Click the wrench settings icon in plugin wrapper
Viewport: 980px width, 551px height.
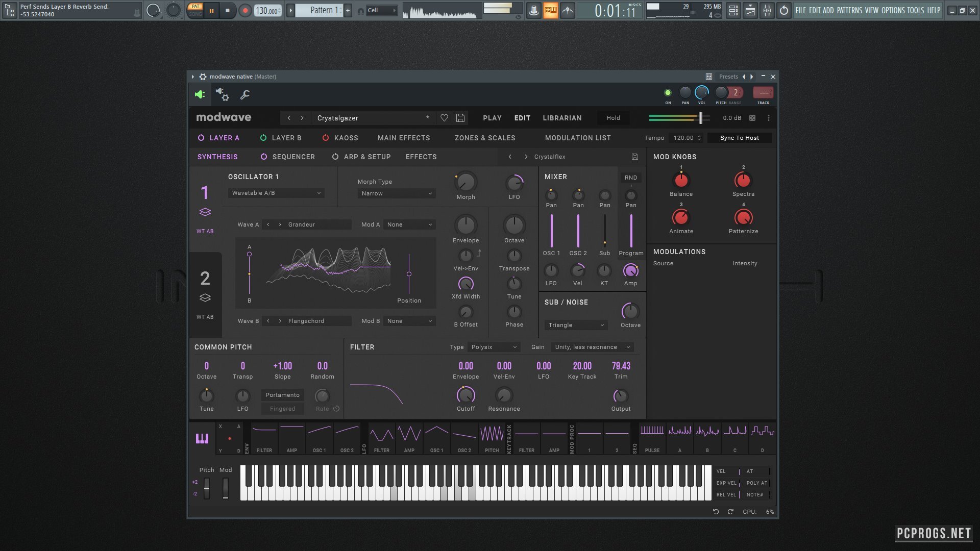tap(245, 95)
